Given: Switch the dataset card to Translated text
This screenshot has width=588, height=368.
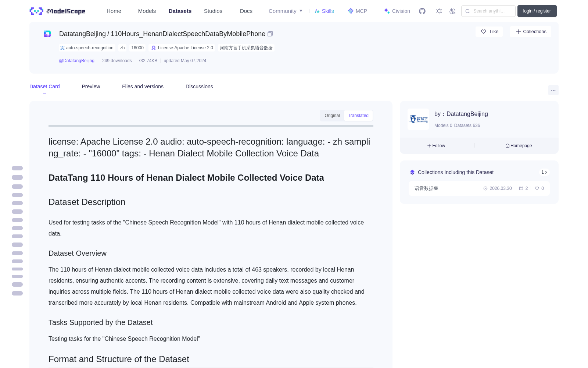Looking at the screenshot, I should pos(358,116).
